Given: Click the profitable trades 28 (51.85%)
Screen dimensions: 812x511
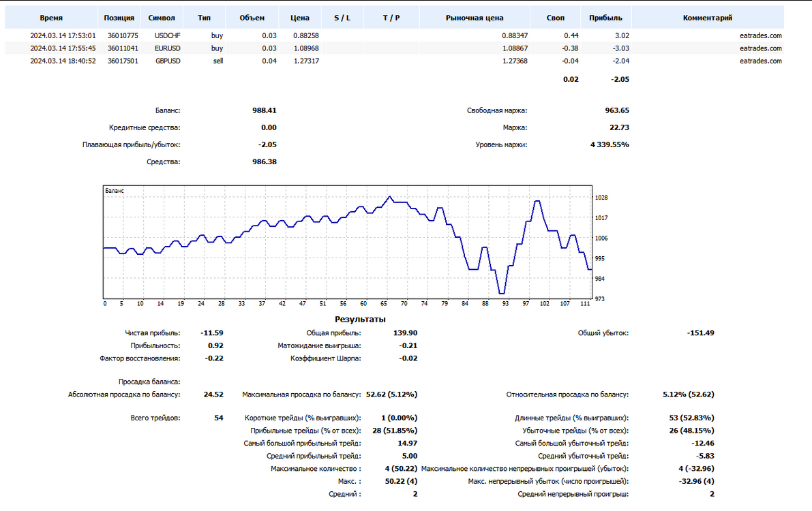Looking at the screenshot, I should point(395,430).
